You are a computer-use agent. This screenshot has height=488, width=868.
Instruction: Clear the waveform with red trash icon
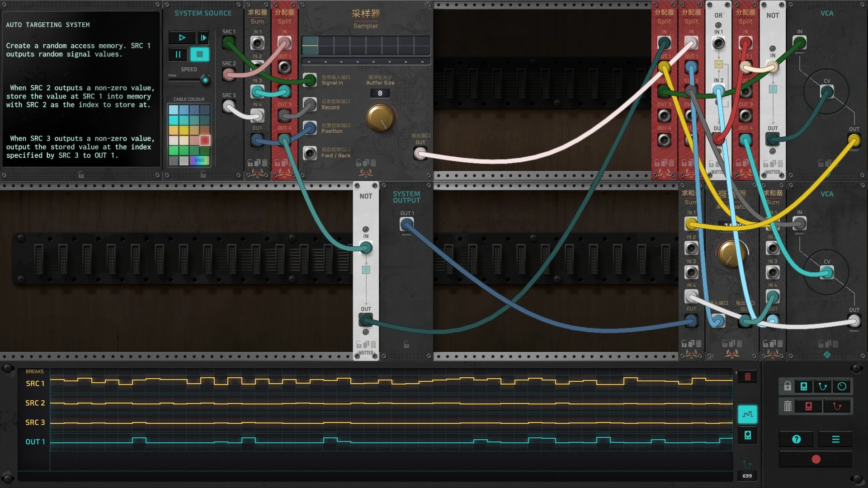(747, 377)
